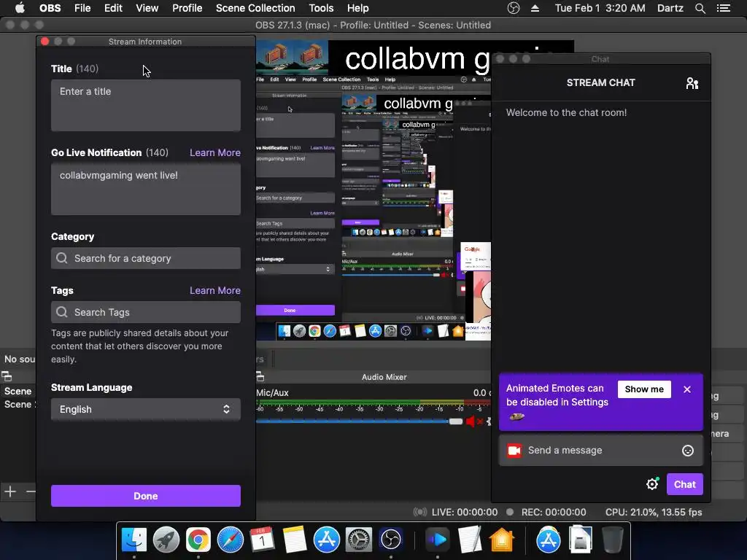Click the date and time in menu bar
Image resolution: width=747 pixels, height=560 pixels.
(600, 8)
